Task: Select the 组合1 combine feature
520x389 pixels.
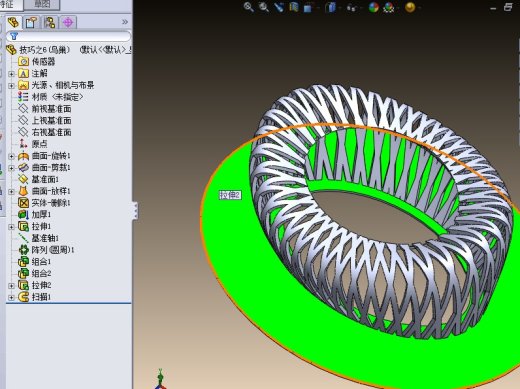Action: click(41, 262)
